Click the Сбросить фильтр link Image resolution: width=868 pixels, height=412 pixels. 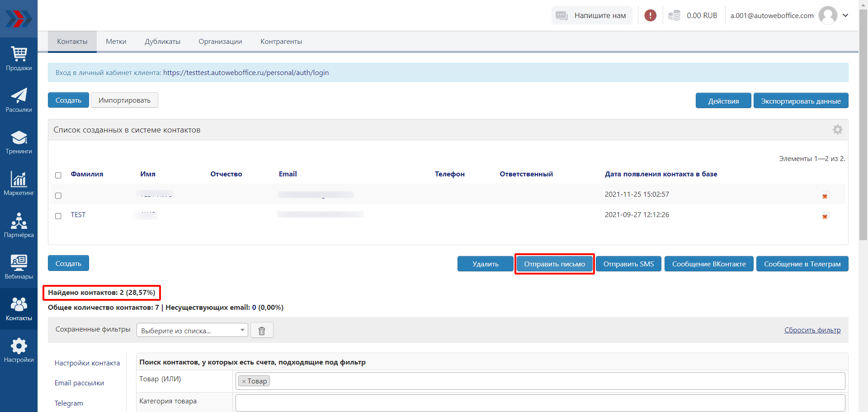point(812,330)
